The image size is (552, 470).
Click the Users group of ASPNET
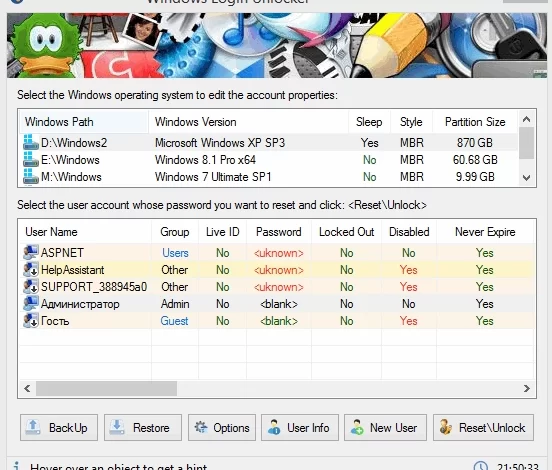[x=175, y=253]
